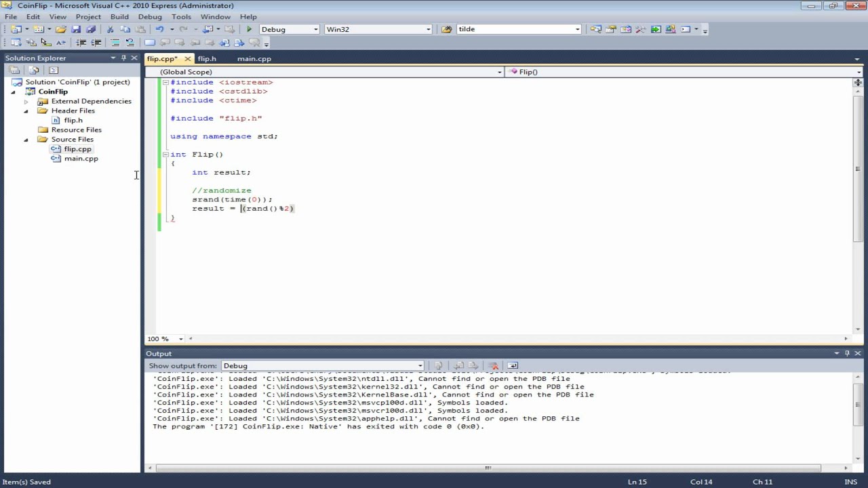Undo the last edit via toolbar

click(159, 29)
